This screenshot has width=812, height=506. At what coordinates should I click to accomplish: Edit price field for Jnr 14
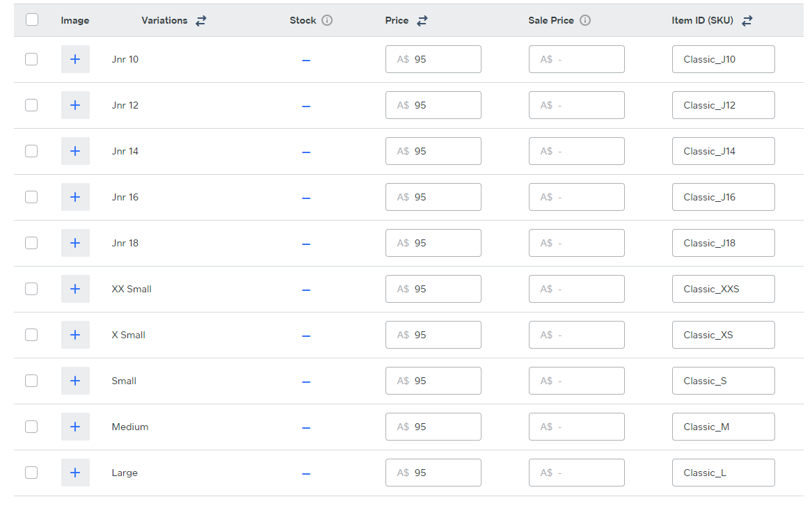pyautogui.click(x=433, y=151)
